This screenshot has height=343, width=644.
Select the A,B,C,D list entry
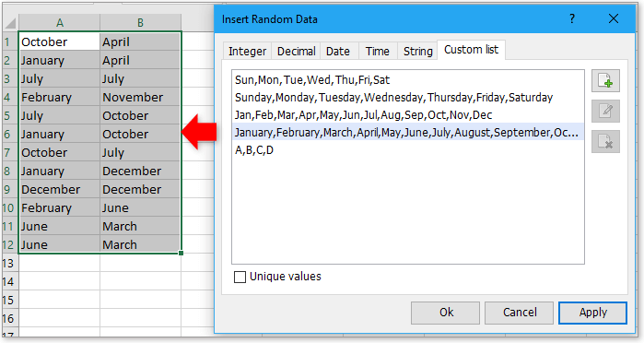point(407,150)
